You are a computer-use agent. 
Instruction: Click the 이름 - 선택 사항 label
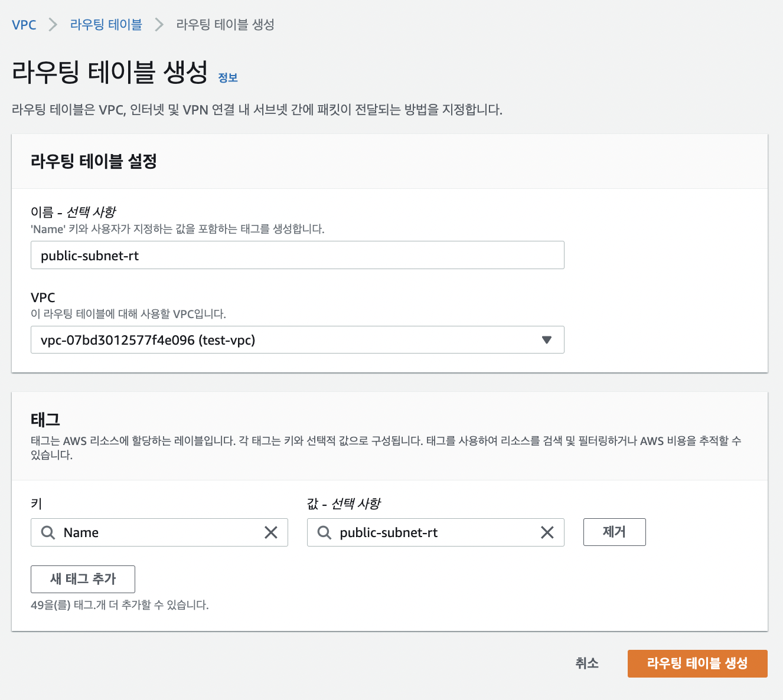73,212
